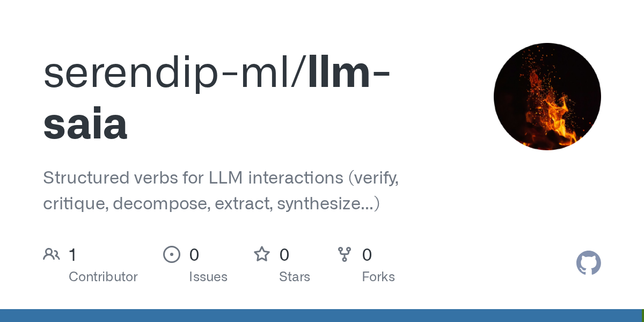Click the stars count number 0
This screenshot has width=644, height=322.
[x=284, y=255]
